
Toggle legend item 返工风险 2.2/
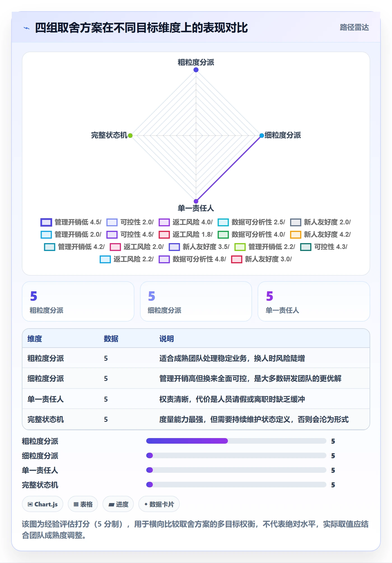pyautogui.click(x=127, y=259)
